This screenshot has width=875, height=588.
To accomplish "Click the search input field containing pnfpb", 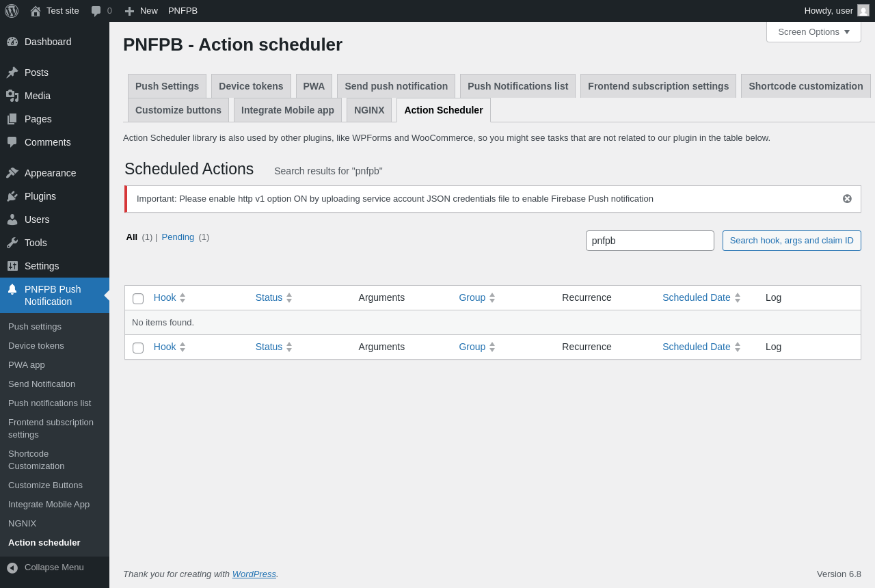I will coord(649,241).
